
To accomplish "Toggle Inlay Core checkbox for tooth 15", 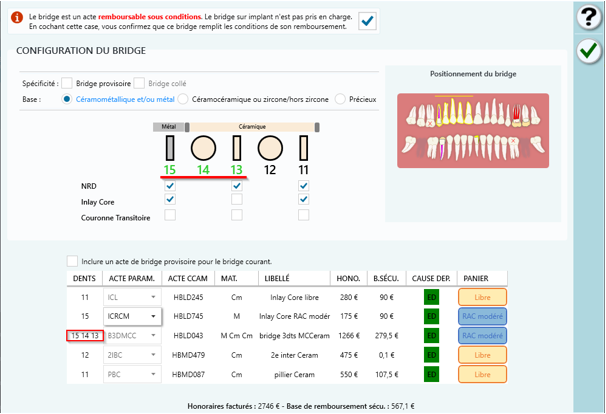I will 170,199.
